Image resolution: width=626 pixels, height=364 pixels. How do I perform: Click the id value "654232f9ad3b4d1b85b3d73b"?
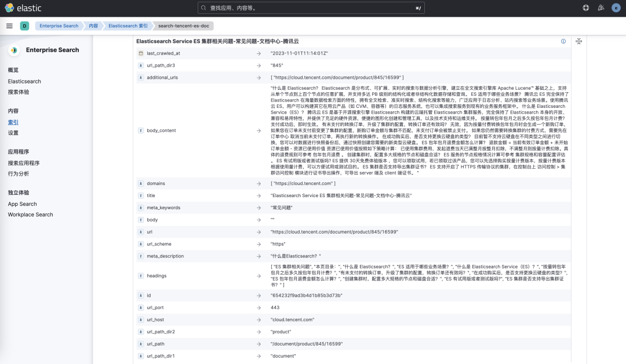[x=306, y=296]
